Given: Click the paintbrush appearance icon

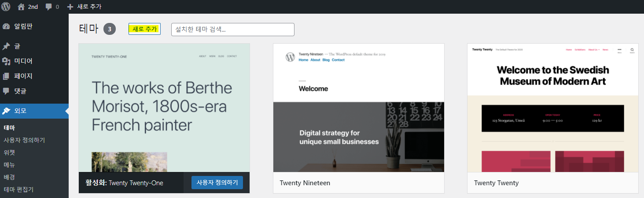Looking at the screenshot, I should click(6, 111).
